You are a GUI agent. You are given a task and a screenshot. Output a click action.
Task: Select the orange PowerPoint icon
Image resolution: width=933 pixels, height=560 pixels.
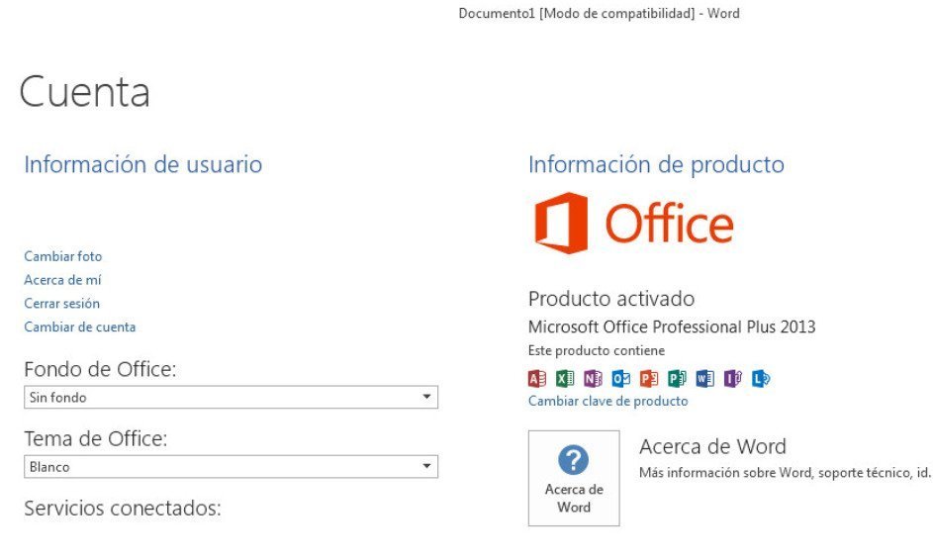[649, 379]
